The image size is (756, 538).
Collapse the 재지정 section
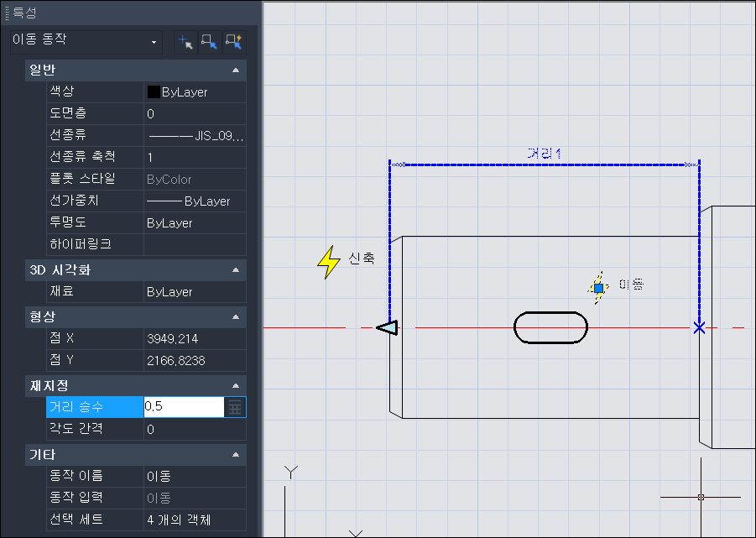pyautogui.click(x=236, y=385)
